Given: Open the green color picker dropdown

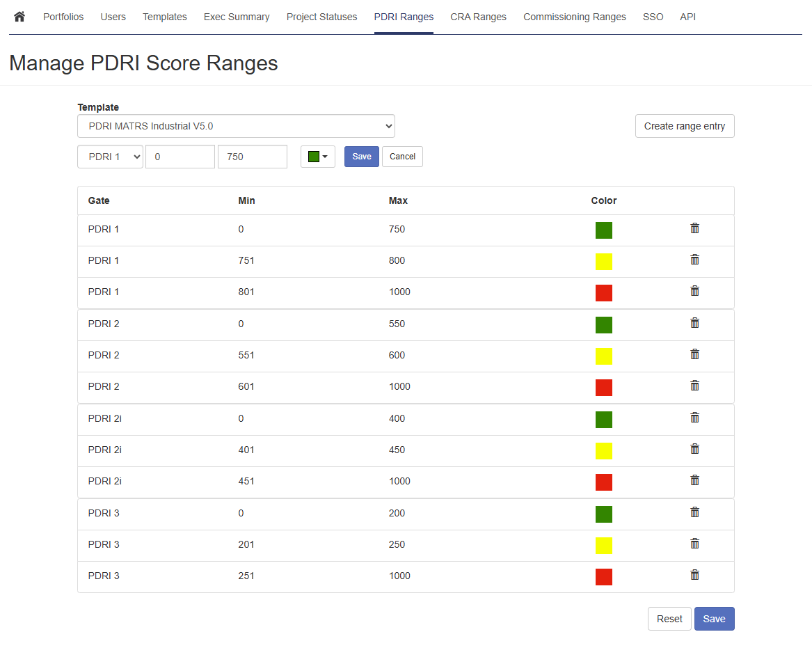Looking at the screenshot, I should tap(318, 157).
